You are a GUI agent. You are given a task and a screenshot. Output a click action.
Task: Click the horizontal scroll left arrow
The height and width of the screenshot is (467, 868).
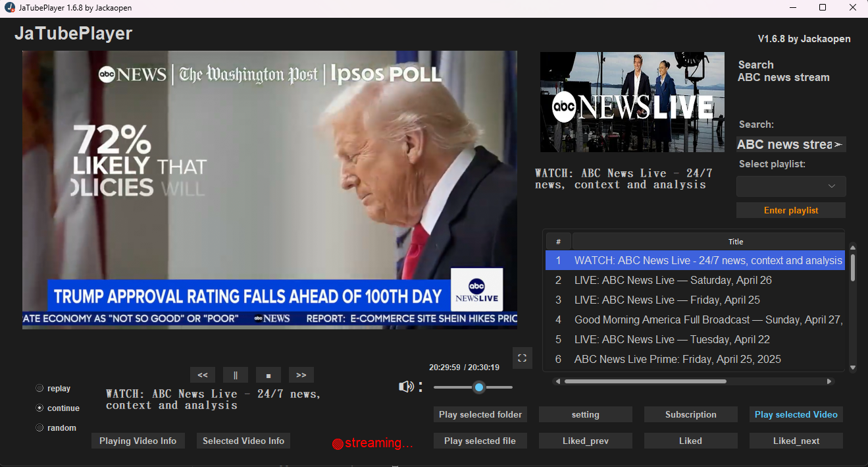[x=558, y=381]
